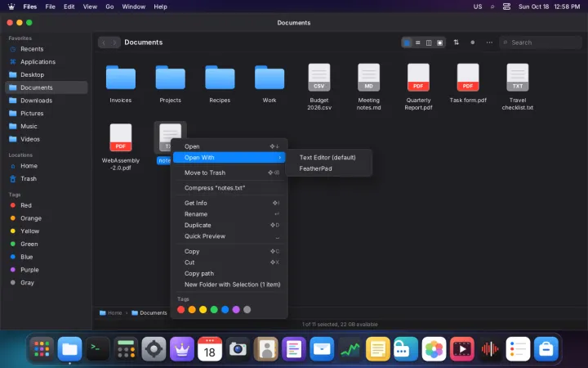This screenshot has height=368, width=588.
Task: Choose FeatherPad from the submenu
Action: pyautogui.click(x=328, y=168)
